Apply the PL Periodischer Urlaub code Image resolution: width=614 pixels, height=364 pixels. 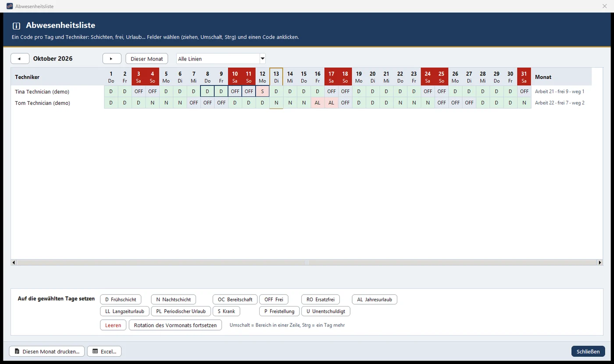181,311
